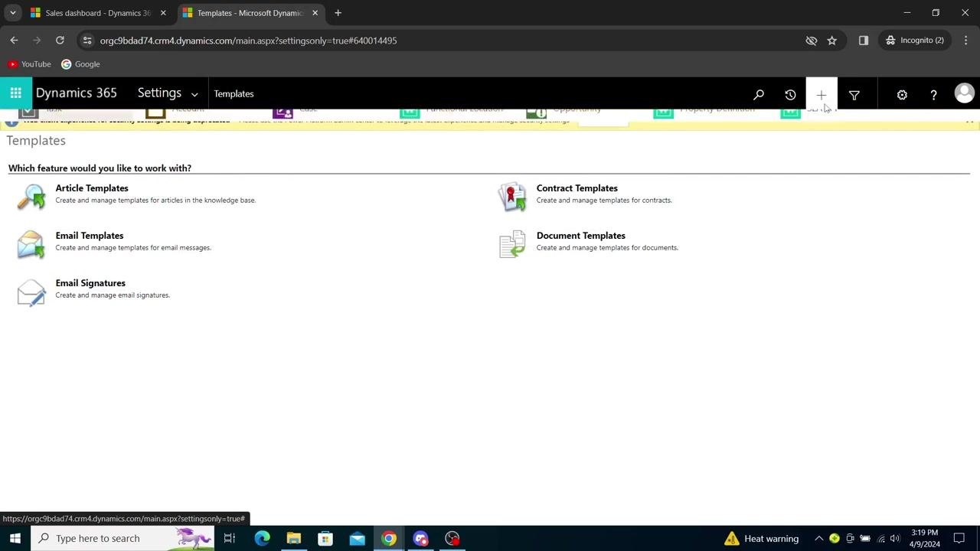Open Chrome side panel icon
The image size is (980, 551).
click(x=864, y=41)
